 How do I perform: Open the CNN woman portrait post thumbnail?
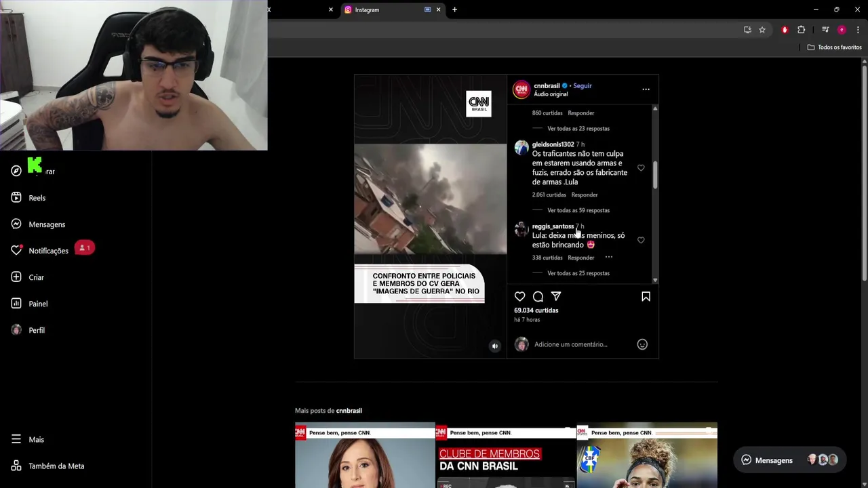point(365,455)
